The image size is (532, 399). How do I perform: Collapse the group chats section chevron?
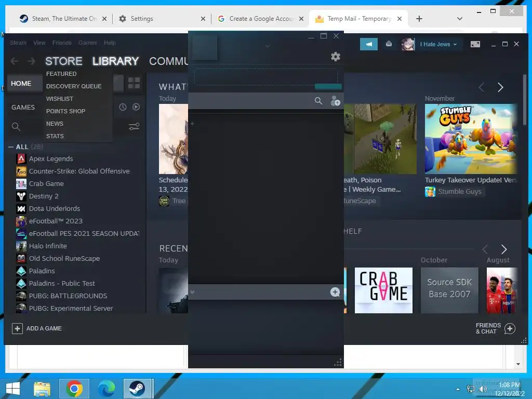(192, 292)
